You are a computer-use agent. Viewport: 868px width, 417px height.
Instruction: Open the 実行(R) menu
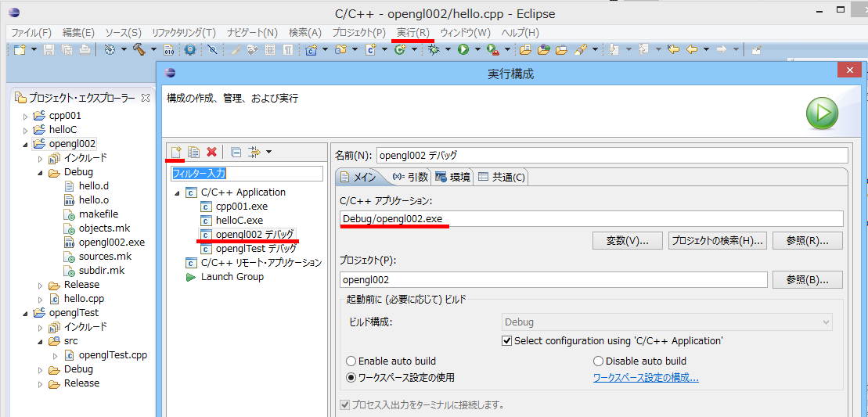(x=413, y=33)
